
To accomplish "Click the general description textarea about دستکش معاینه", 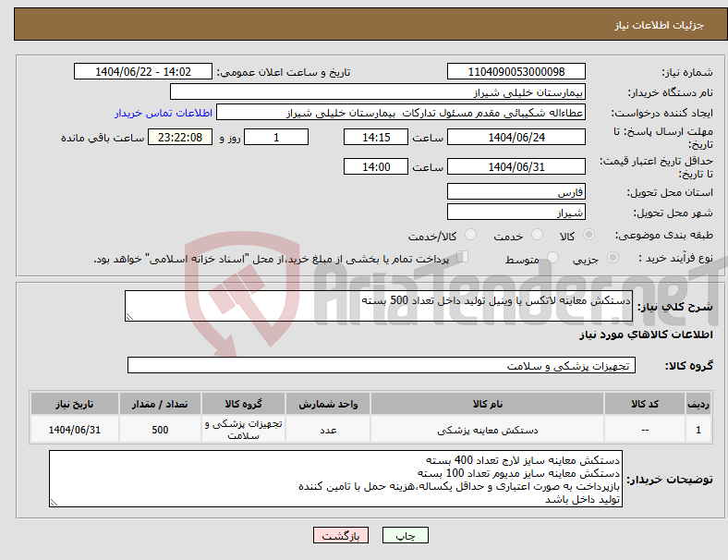I will point(379,306).
